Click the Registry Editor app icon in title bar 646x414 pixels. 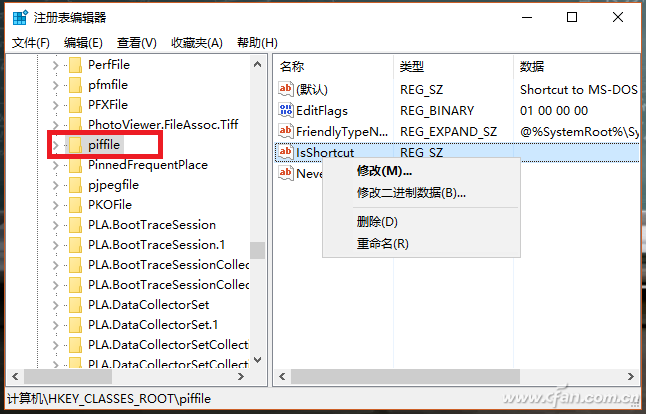point(19,18)
